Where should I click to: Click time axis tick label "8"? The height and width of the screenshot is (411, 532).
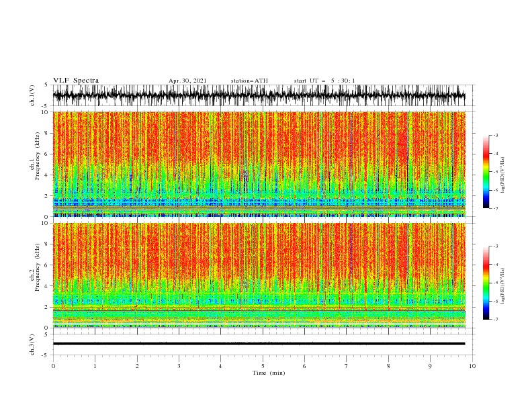point(388,366)
